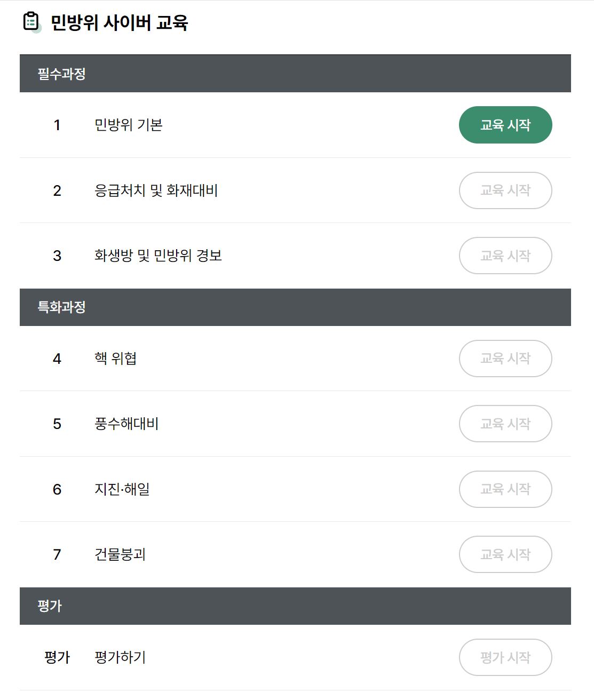Image resolution: width=594 pixels, height=700 pixels.
Task: Click 교육 시작 for 화생방 및 민방위 경보
Action: point(505,256)
